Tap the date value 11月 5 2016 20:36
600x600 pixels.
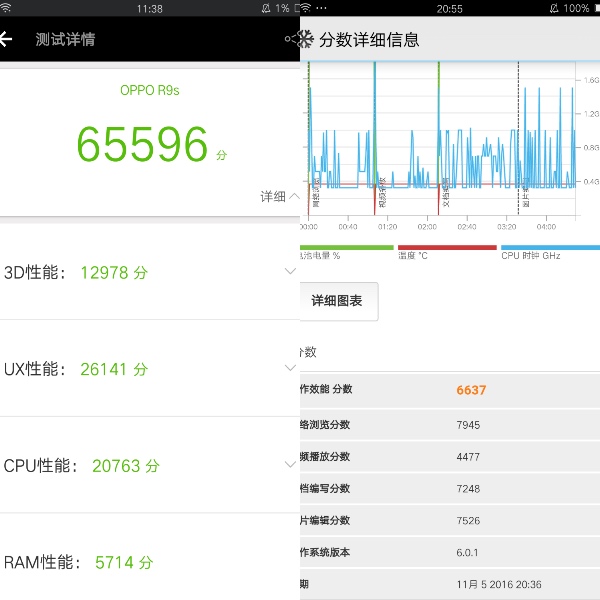click(499, 584)
